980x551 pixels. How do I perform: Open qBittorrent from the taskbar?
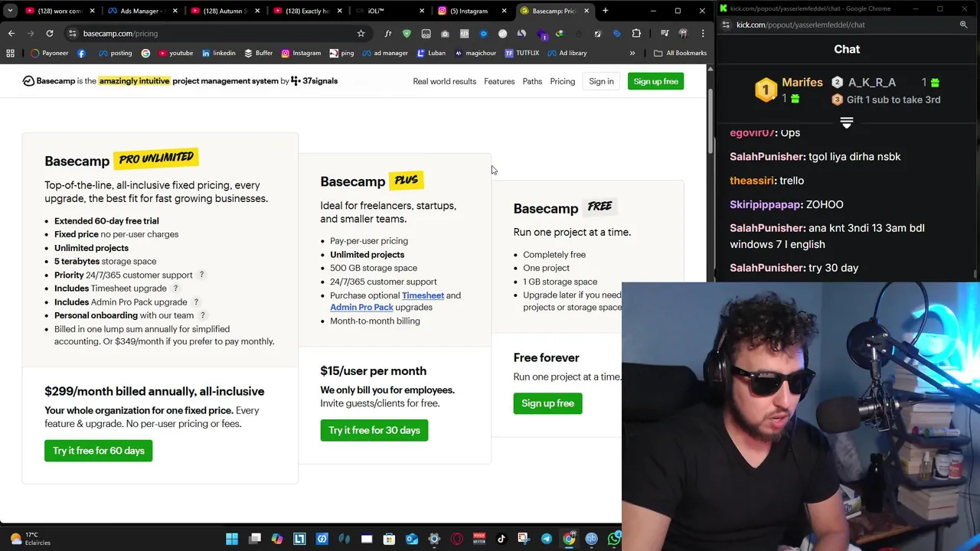click(x=591, y=539)
